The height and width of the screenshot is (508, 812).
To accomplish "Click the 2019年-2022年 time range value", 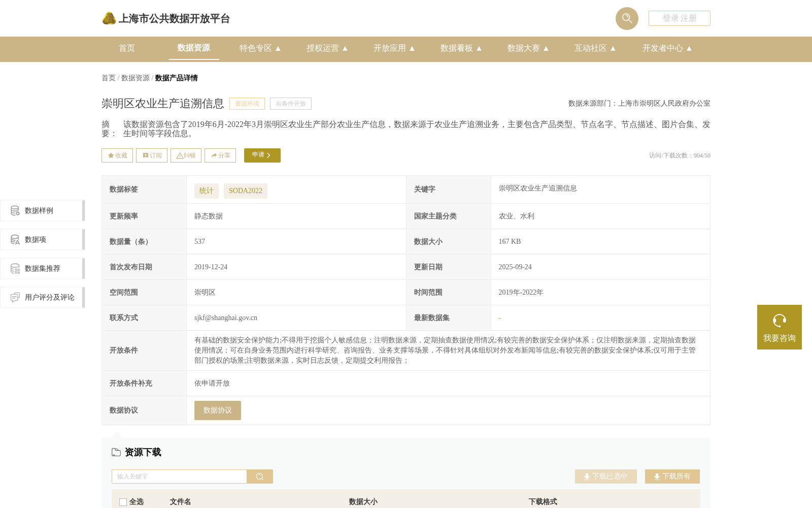I will coord(521,293).
